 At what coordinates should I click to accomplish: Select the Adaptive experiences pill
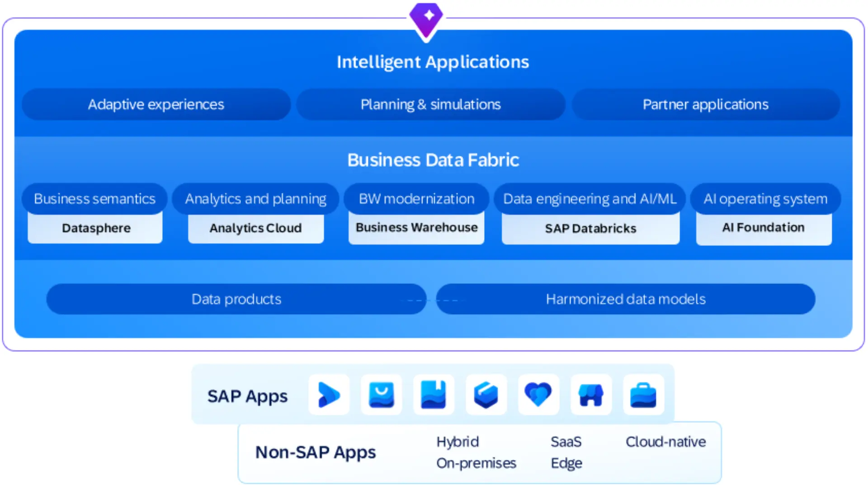click(x=156, y=104)
